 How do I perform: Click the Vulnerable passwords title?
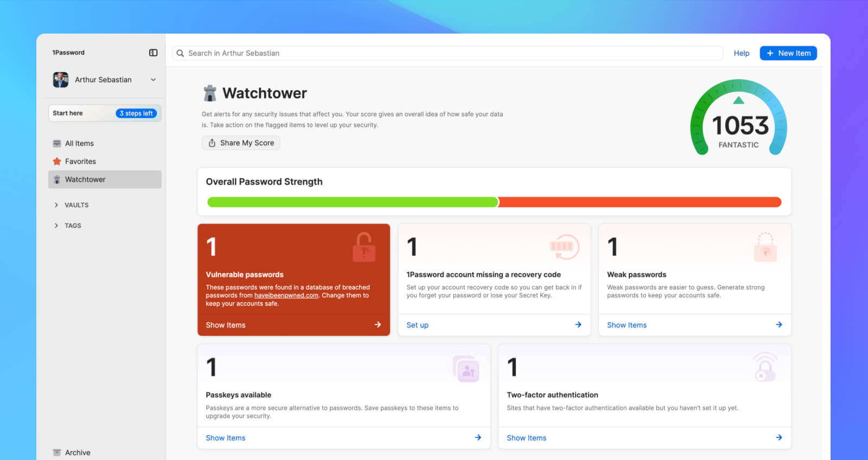(x=245, y=274)
